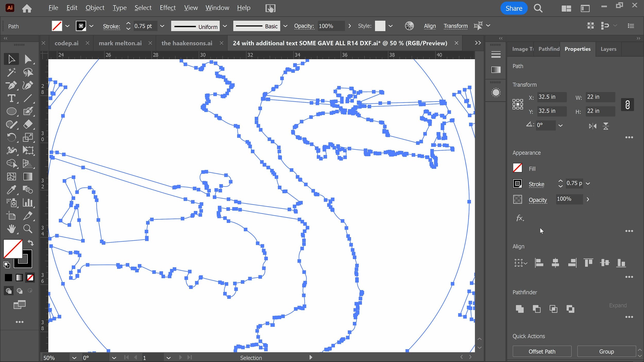Select the Curvature tool
Viewport: 644px width, 362px height.
pos(28,85)
